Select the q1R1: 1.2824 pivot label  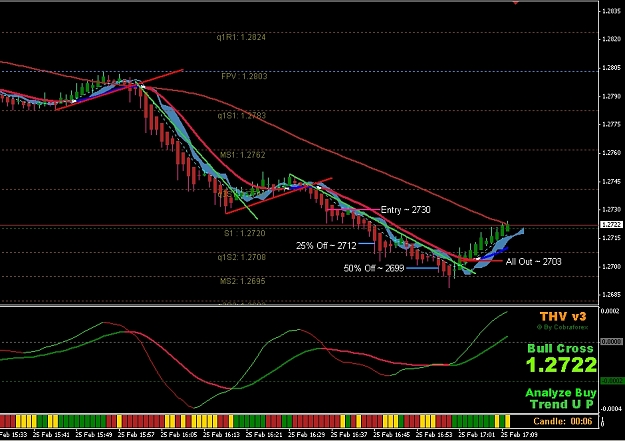[x=241, y=37]
